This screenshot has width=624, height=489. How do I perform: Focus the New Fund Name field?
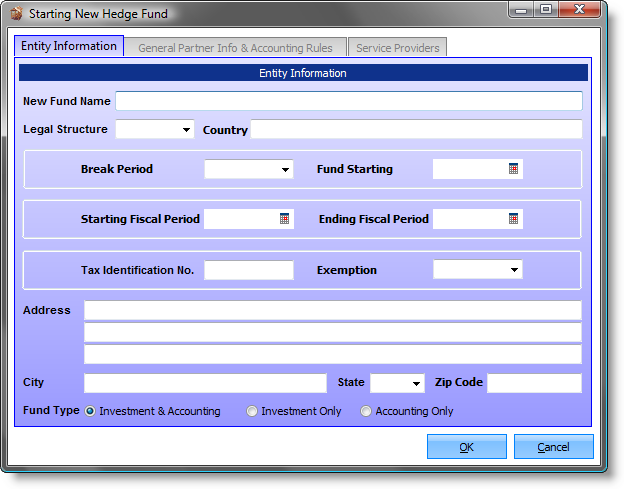pos(349,101)
